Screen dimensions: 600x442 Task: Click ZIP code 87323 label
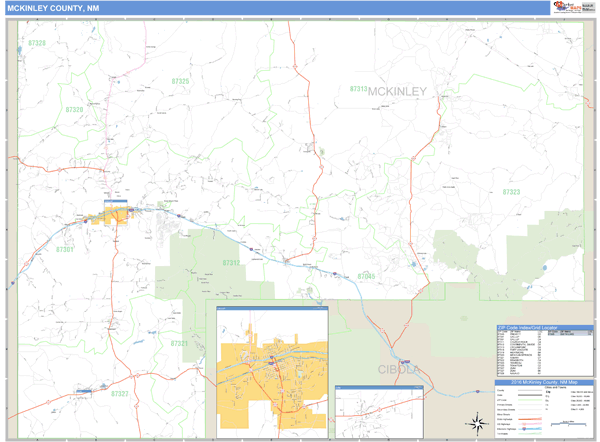coord(511,191)
